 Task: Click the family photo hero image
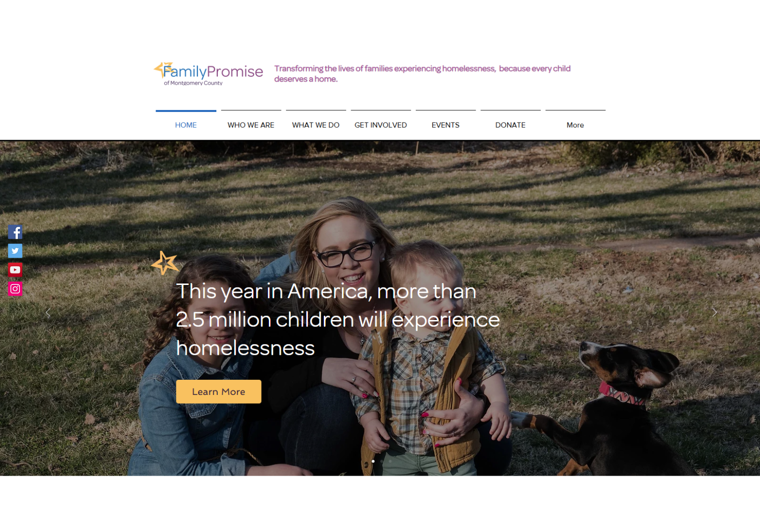[380, 308]
